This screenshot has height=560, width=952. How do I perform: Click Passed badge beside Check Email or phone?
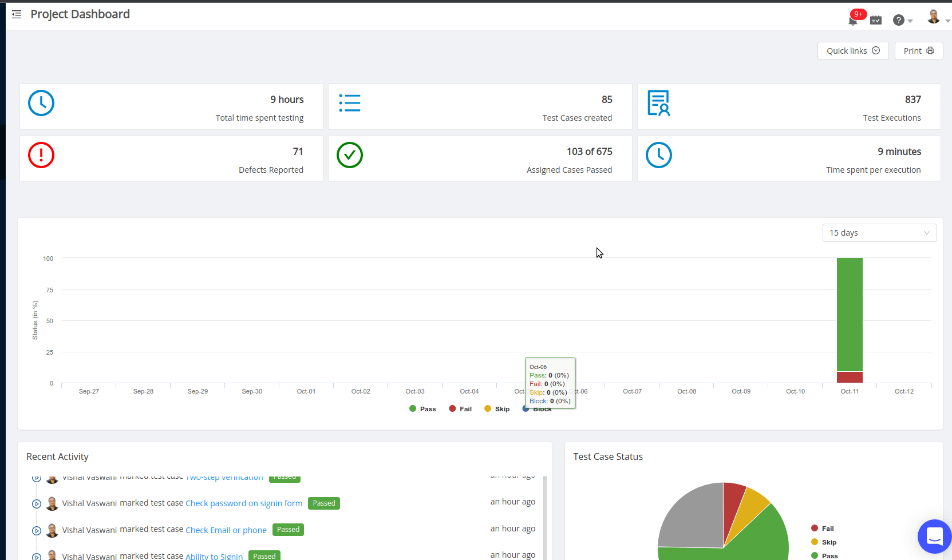(288, 530)
